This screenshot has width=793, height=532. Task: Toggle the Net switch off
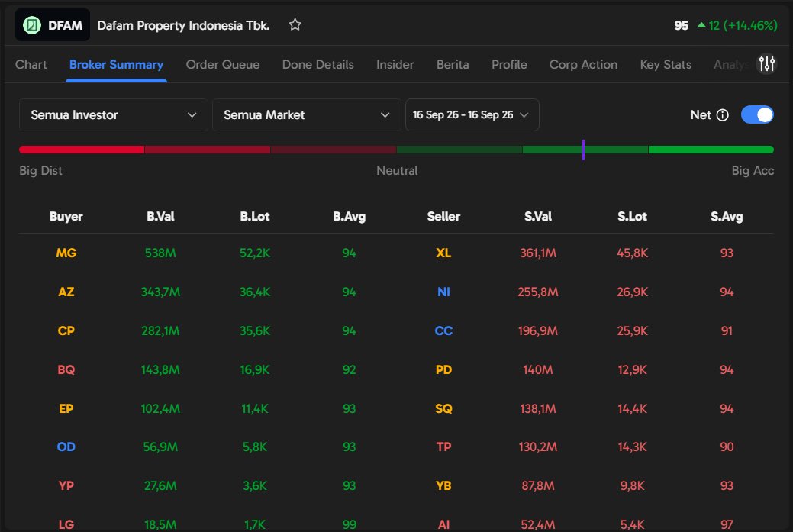click(x=757, y=114)
